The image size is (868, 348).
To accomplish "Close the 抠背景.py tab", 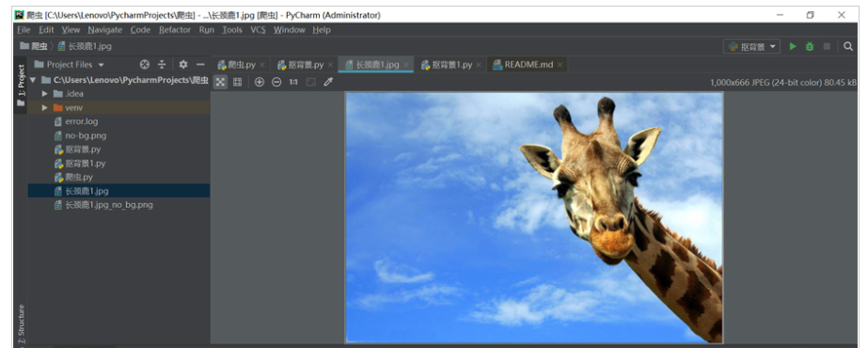I will pos(330,65).
